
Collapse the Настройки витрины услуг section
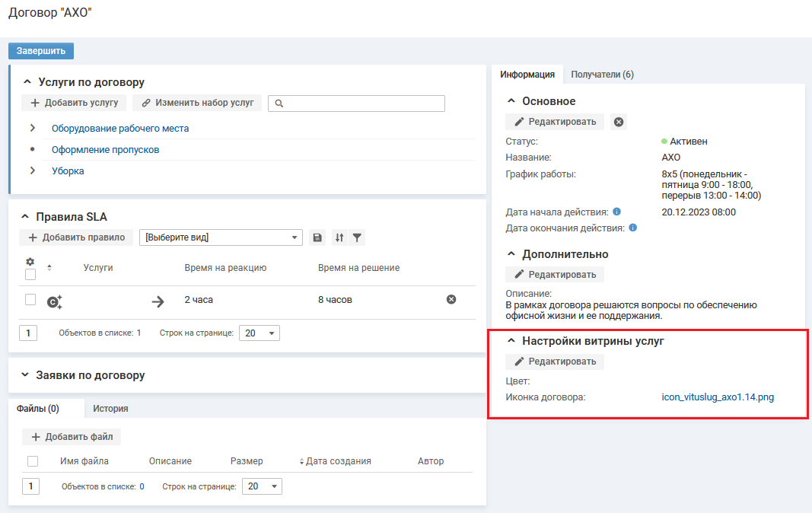click(511, 341)
